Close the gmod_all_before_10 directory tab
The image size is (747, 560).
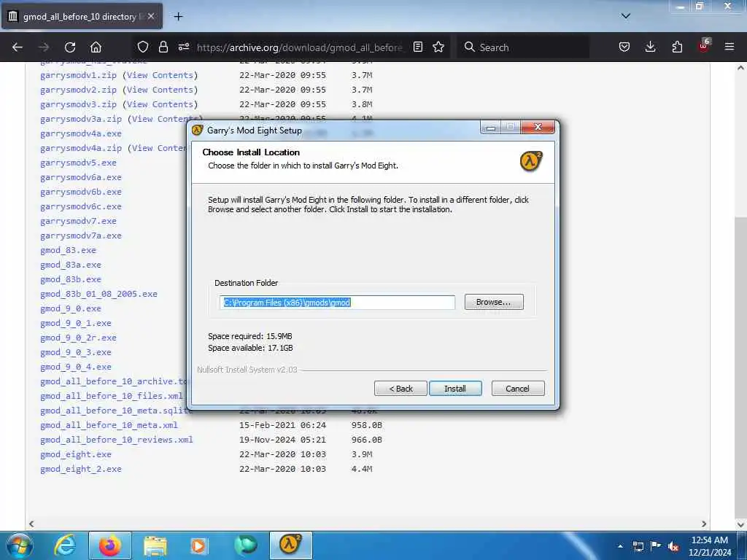click(151, 16)
